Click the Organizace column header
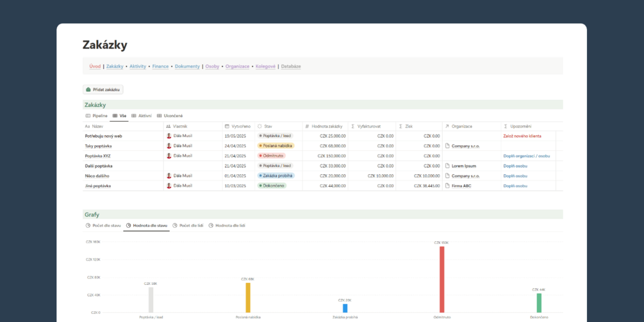The image size is (644, 322). [472, 126]
